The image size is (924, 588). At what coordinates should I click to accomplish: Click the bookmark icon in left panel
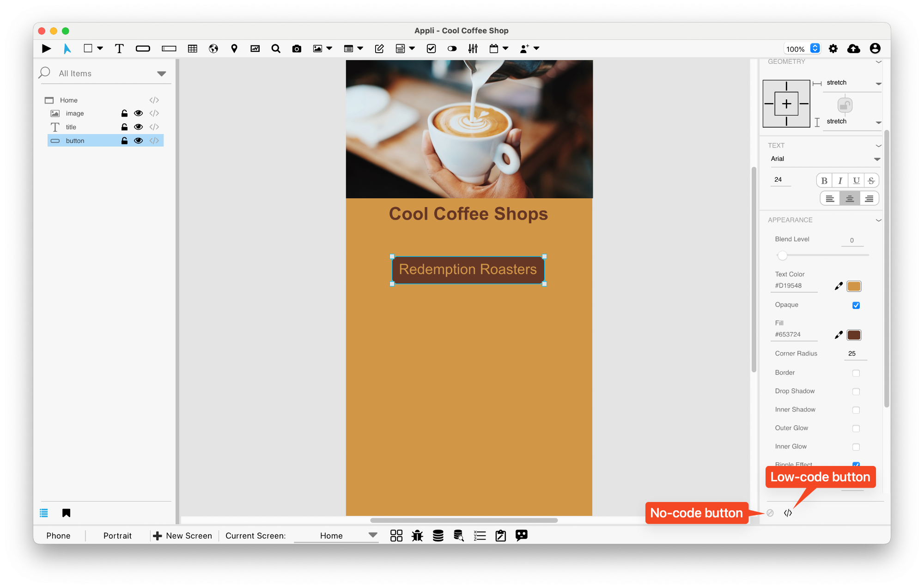point(66,513)
